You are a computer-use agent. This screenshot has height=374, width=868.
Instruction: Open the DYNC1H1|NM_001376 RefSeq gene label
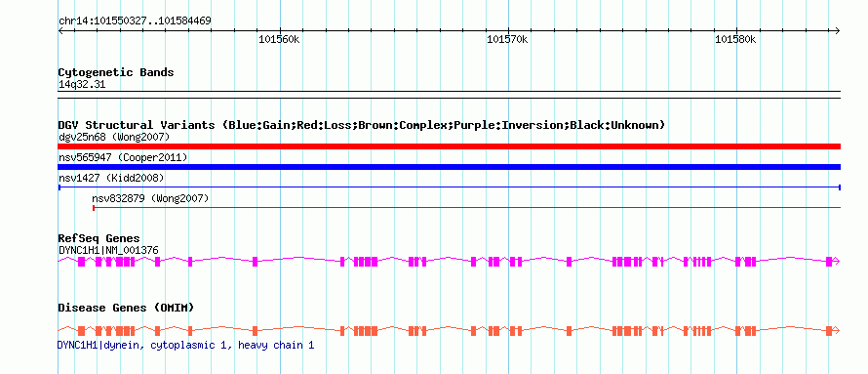point(108,250)
